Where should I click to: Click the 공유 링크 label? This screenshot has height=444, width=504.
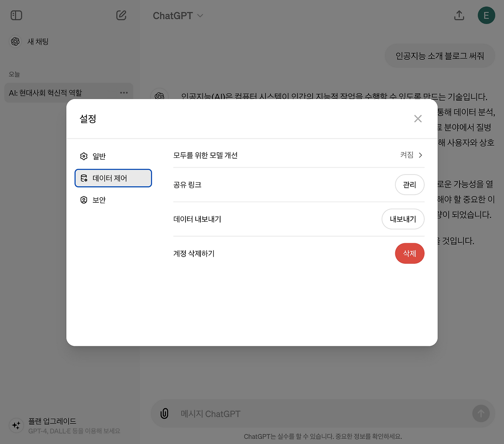[x=187, y=185]
